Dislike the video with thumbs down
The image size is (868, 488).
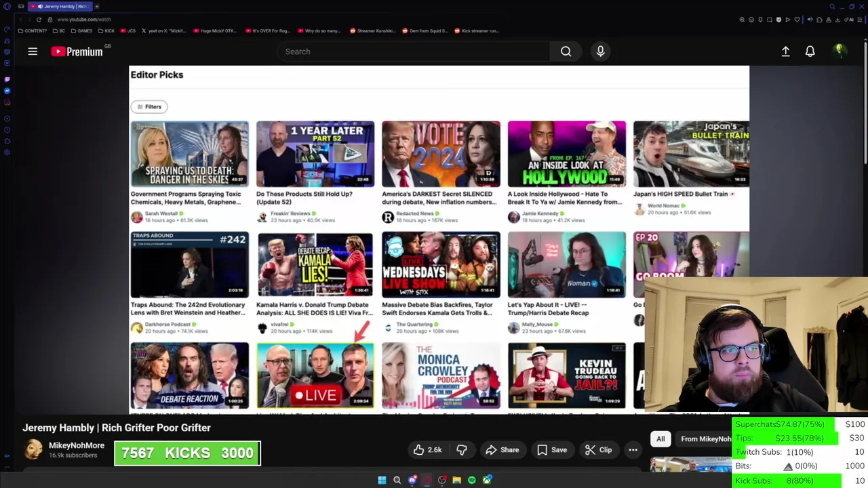pyautogui.click(x=462, y=450)
